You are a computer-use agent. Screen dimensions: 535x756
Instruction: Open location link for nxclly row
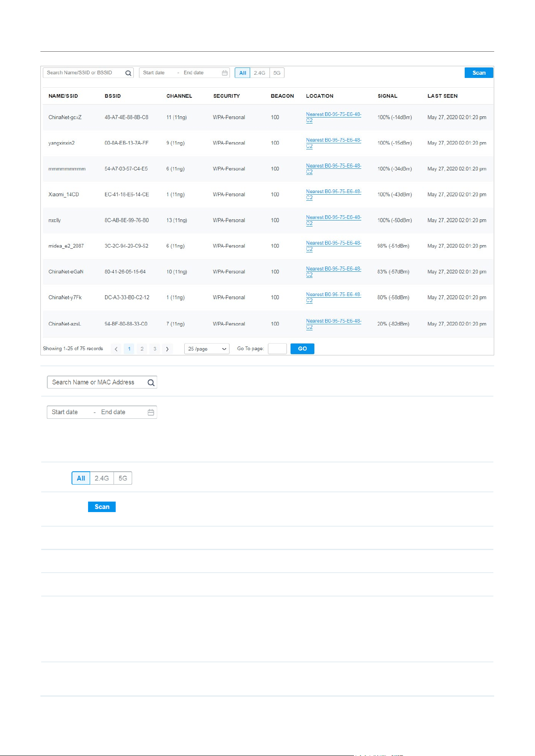click(333, 220)
